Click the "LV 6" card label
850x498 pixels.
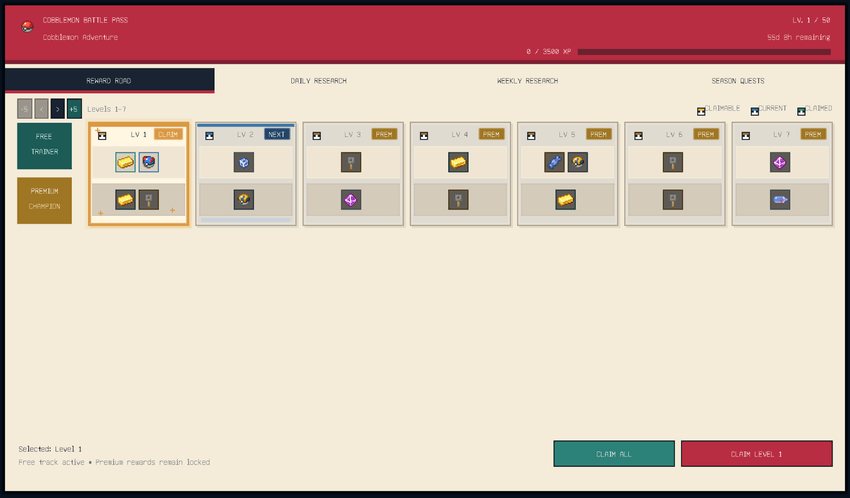674,134
